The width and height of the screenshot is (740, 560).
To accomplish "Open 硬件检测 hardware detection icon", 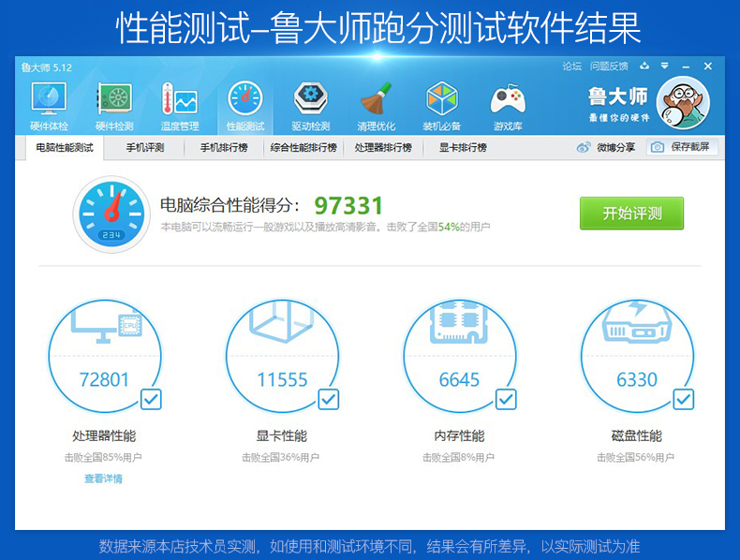I will tap(114, 99).
